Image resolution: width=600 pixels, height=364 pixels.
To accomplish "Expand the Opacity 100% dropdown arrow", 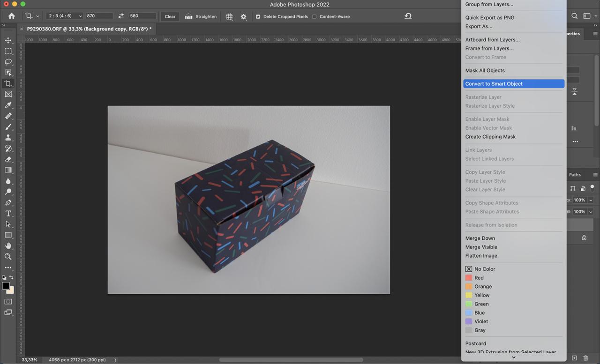I will click(x=591, y=200).
